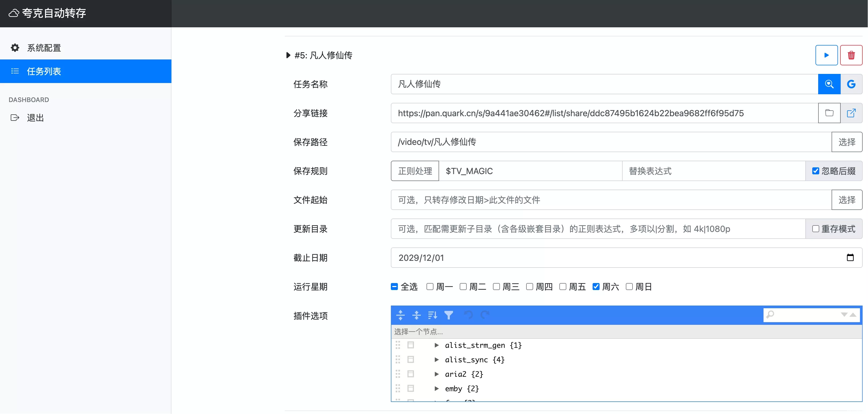The height and width of the screenshot is (414, 868).
Task: Focus 文件起始 input field
Action: [x=611, y=200]
